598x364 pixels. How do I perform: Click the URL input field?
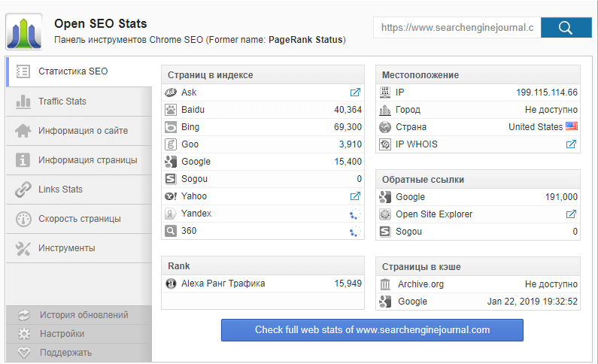(x=457, y=27)
